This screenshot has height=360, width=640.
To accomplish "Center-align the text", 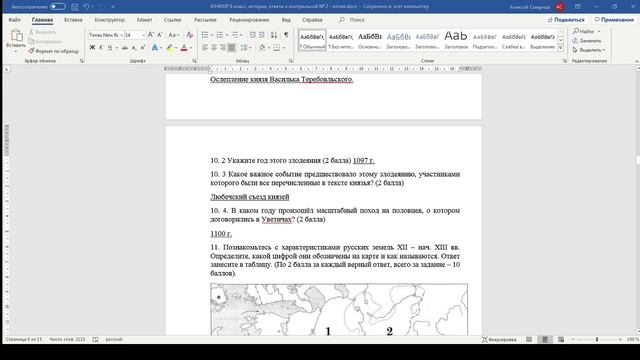I will (214, 48).
